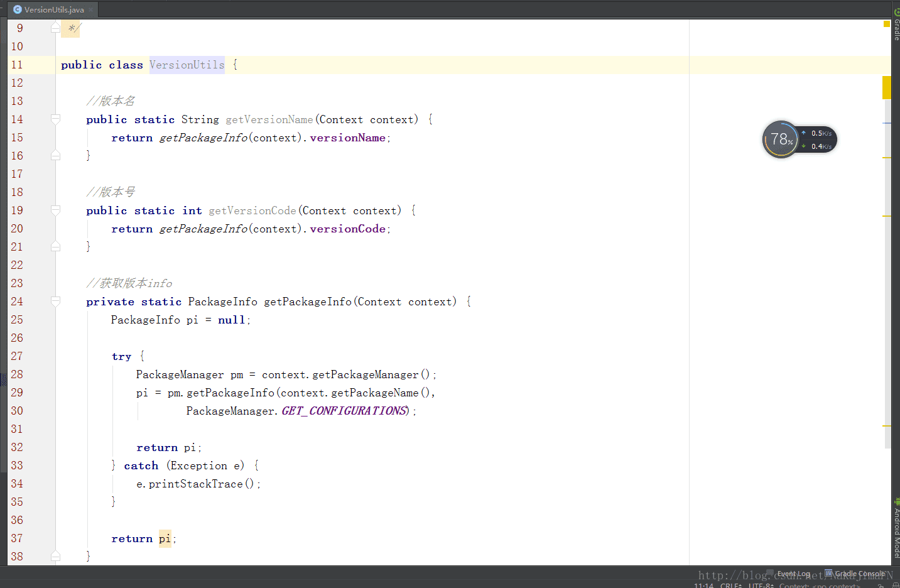Click the //版本号 comment on line 18

point(111,192)
